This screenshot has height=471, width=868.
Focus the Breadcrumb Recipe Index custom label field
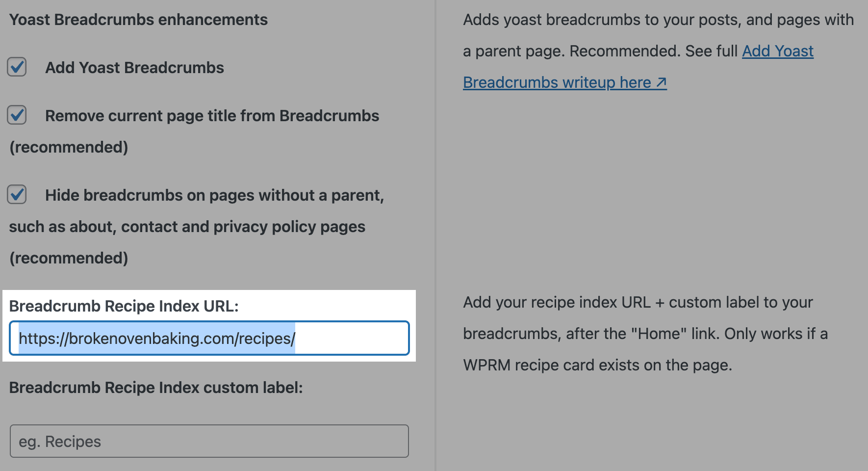click(209, 441)
